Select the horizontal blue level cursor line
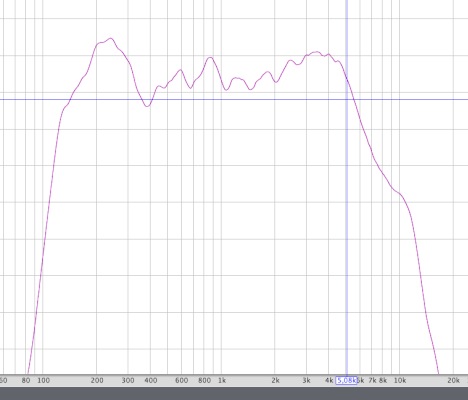This screenshot has height=400, width=468. pos(234,99)
